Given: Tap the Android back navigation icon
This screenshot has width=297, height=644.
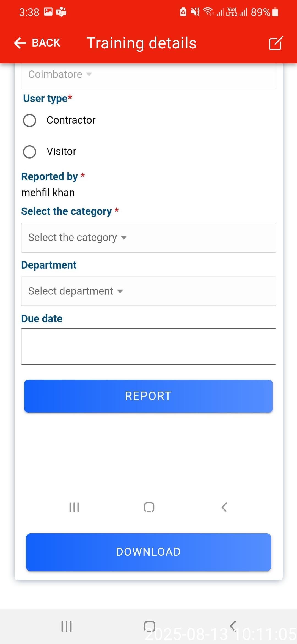Looking at the screenshot, I should (x=233, y=626).
